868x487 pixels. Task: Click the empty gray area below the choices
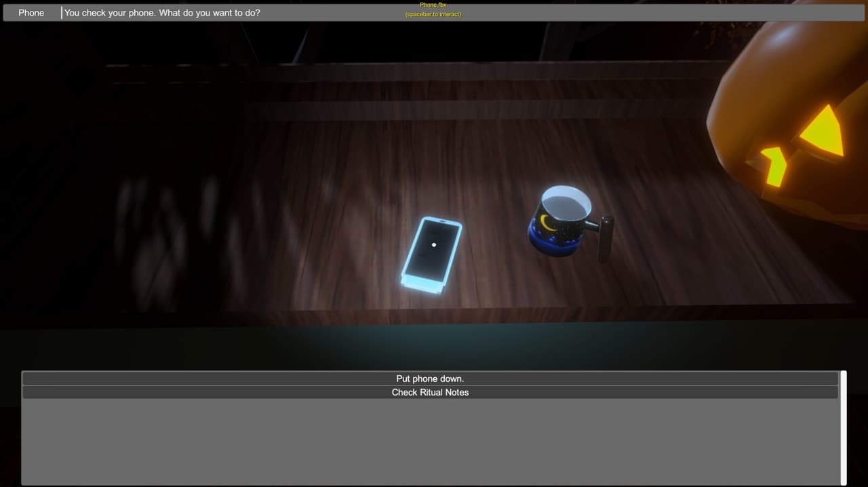click(x=430, y=441)
